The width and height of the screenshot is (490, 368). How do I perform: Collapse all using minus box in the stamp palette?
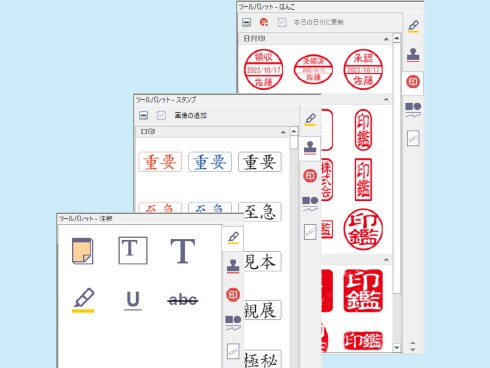[x=143, y=116]
